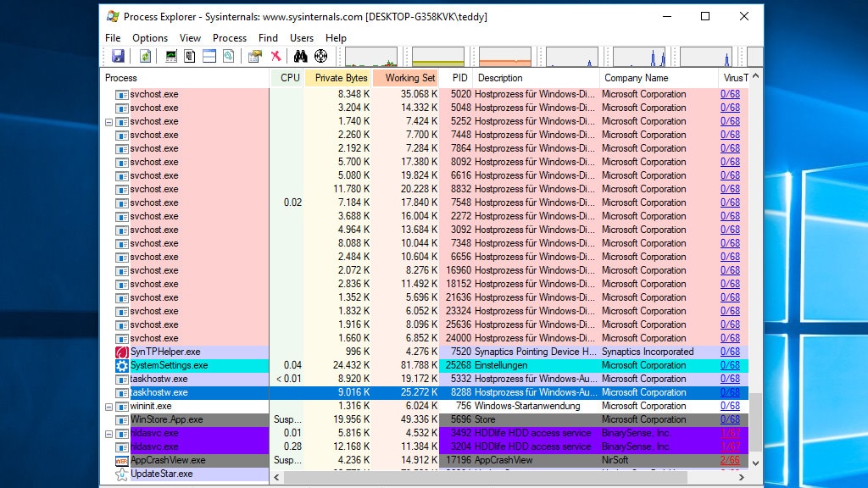This screenshot has height=488, width=868.
Task: Open the Users menu
Action: click(302, 37)
